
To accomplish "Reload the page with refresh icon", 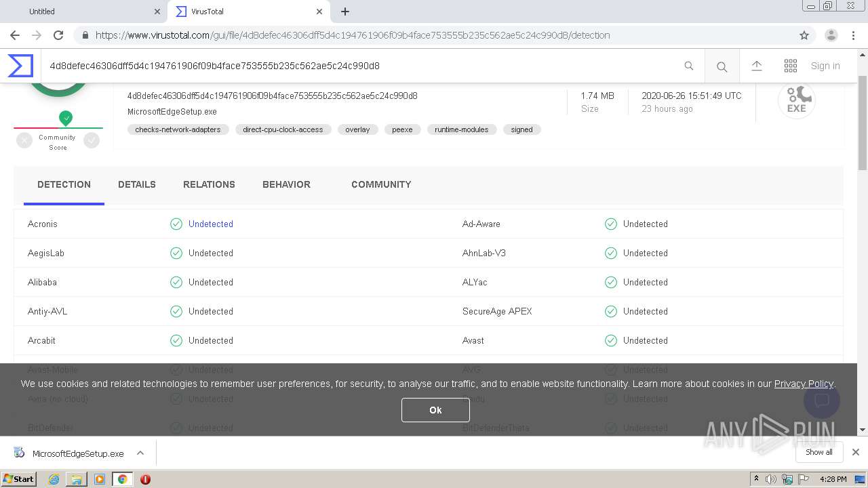I will (x=58, y=35).
